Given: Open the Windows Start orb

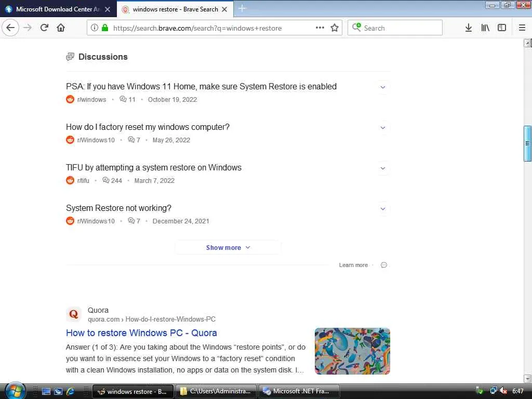Looking at the screenshot, I should pyautogui.click(x=15, y=390).
